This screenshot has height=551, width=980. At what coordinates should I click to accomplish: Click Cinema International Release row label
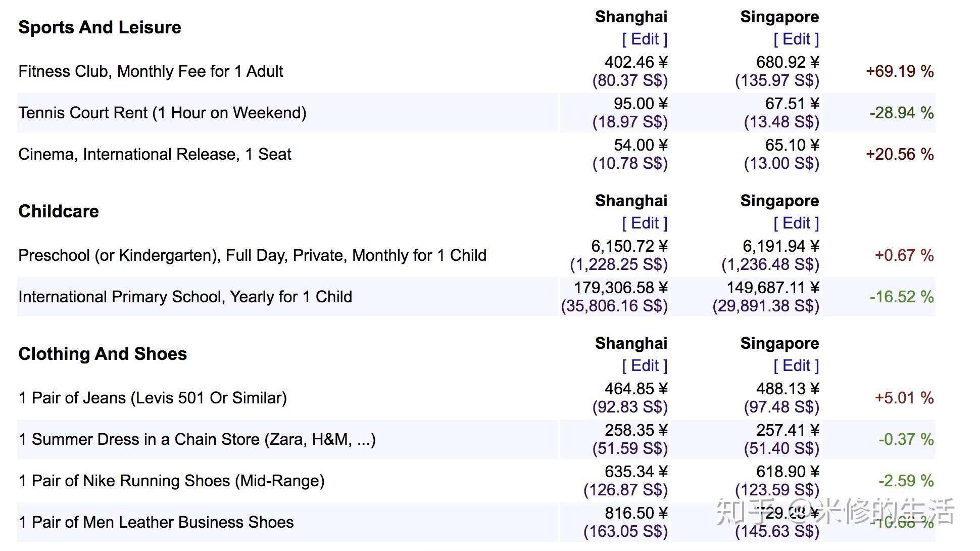(x=155, y=154)
